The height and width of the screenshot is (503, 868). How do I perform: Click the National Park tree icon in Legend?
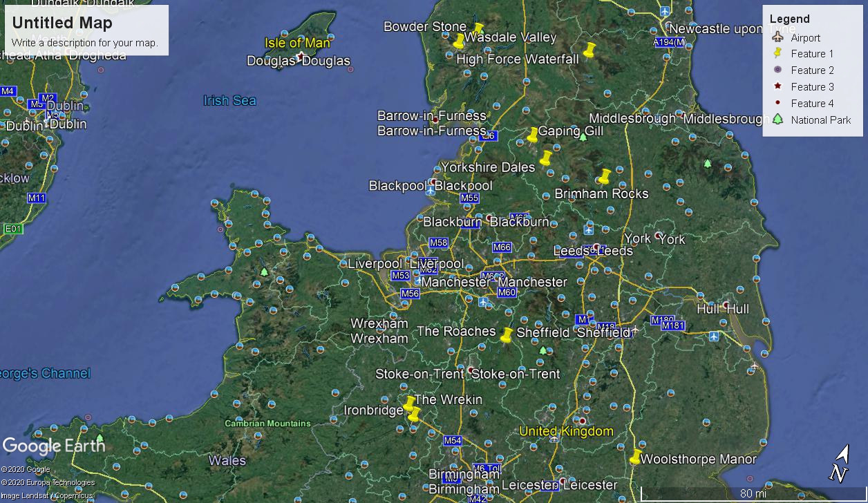(x=777, y=120)
